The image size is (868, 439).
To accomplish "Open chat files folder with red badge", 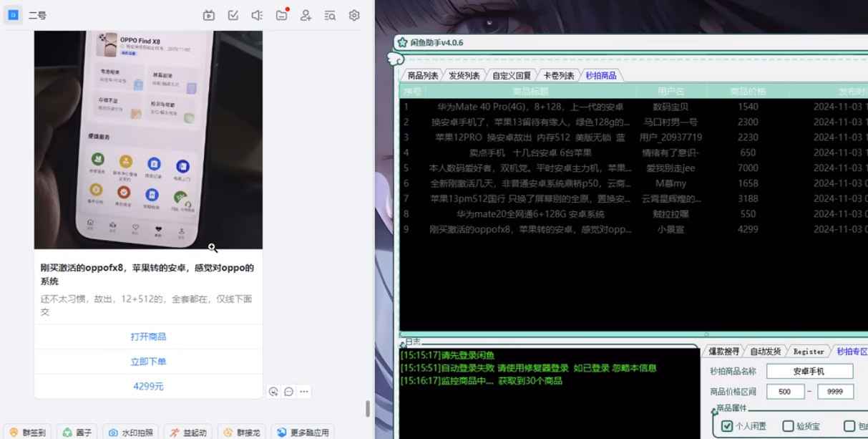I will click(282, 15).
